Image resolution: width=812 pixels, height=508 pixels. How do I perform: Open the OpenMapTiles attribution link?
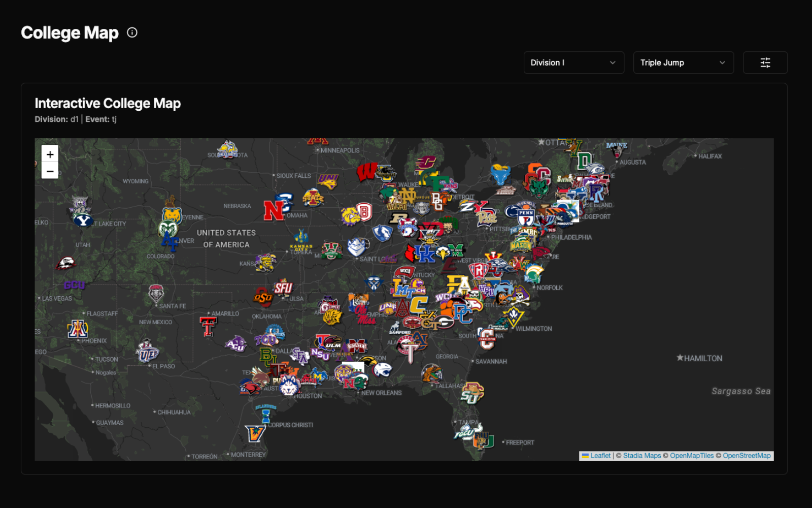click(x=692, y=456)
